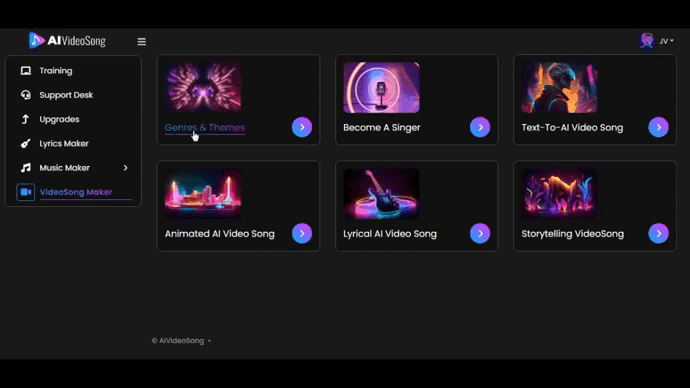Screen dimensions: 690x388
Task: Open the Text-To-AI Video Song title
Action: [x=572, y=128]
